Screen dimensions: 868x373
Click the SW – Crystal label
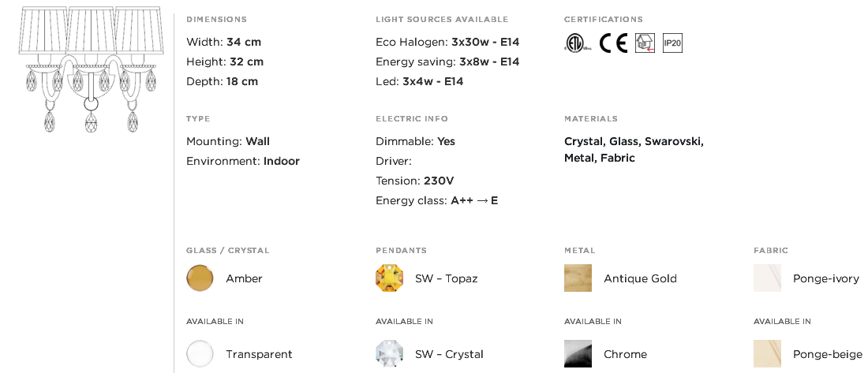[450, 354]
